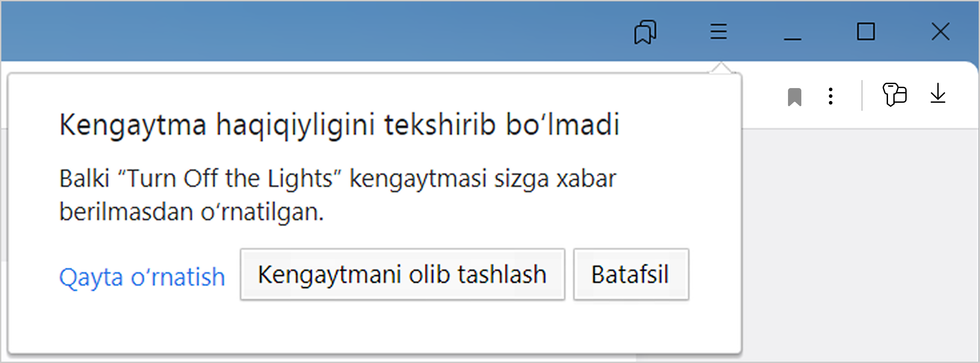The width and height of the screenshot is (980, 363).
Task: Open the three-dot vertical menu
Action: coord(830,96)
